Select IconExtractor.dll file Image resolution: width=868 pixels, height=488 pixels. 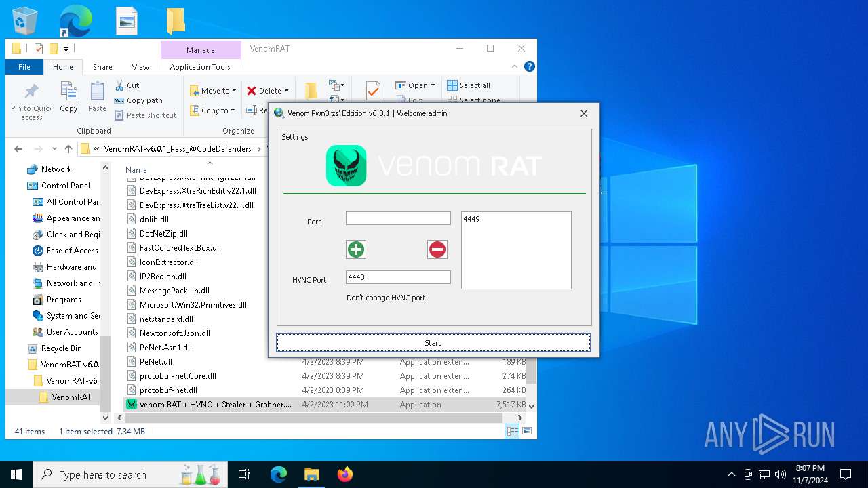pos(168,262)
